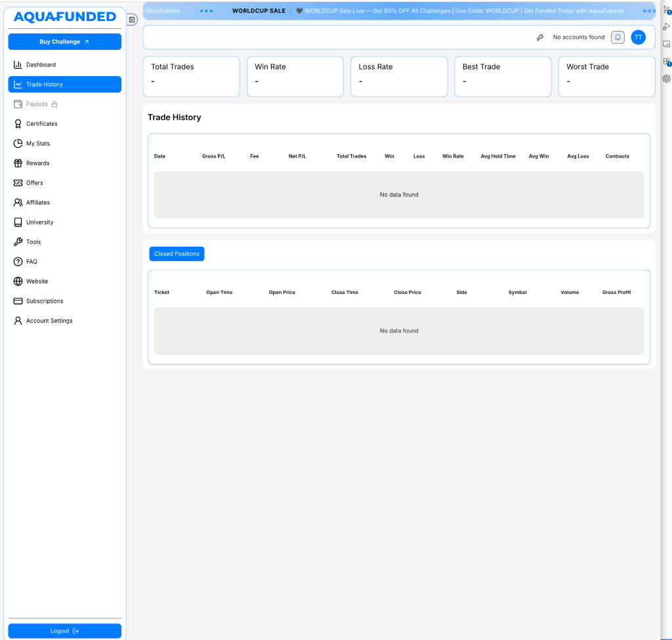Open Website via the globe icon
The image size is (672, 640).
coord(18,282)
